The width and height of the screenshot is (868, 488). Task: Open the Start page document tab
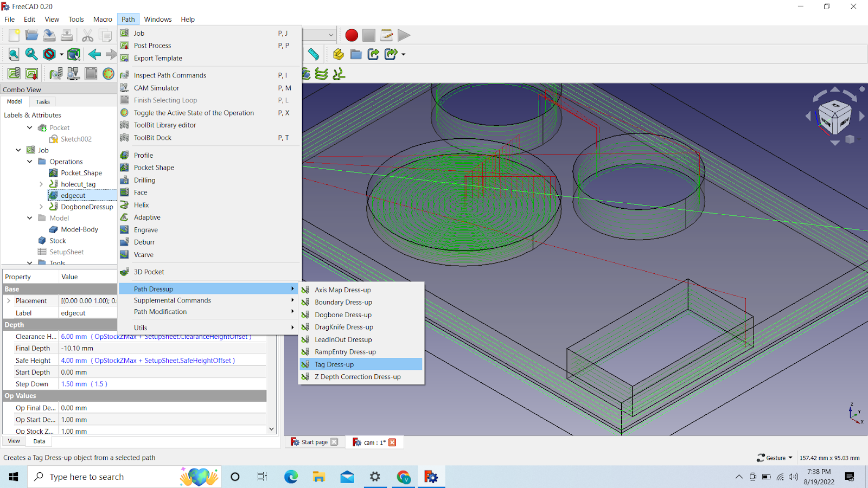click(x=314, y=442)
